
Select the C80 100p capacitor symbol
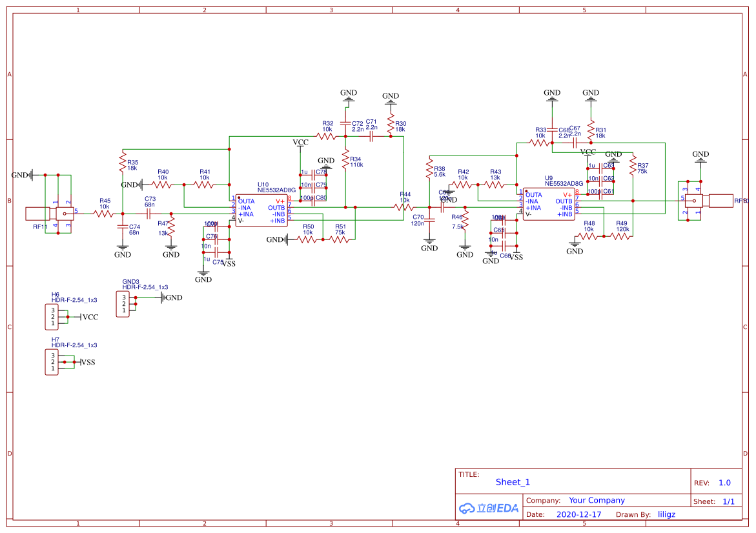(x=313, y=201)
